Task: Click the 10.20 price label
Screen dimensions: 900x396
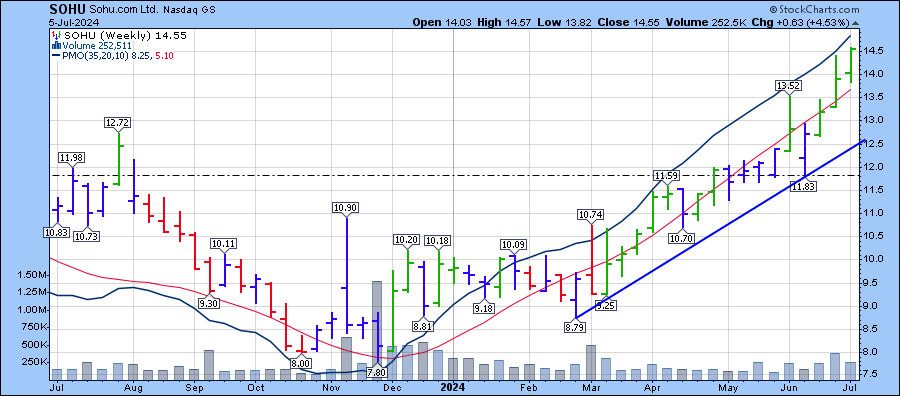Action: click(x=406, y=239)
